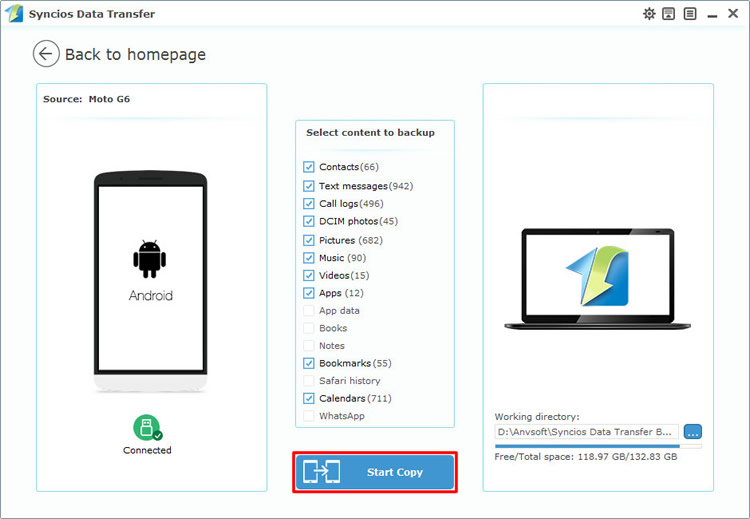
Task: Click the green USB connected icon
Action: tap(147, 428)
